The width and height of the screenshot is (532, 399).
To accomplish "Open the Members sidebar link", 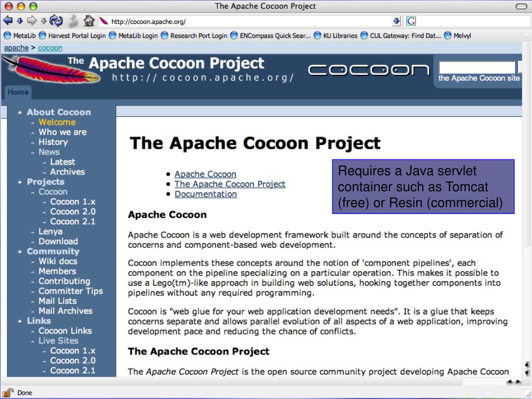I will coord(57,271).
